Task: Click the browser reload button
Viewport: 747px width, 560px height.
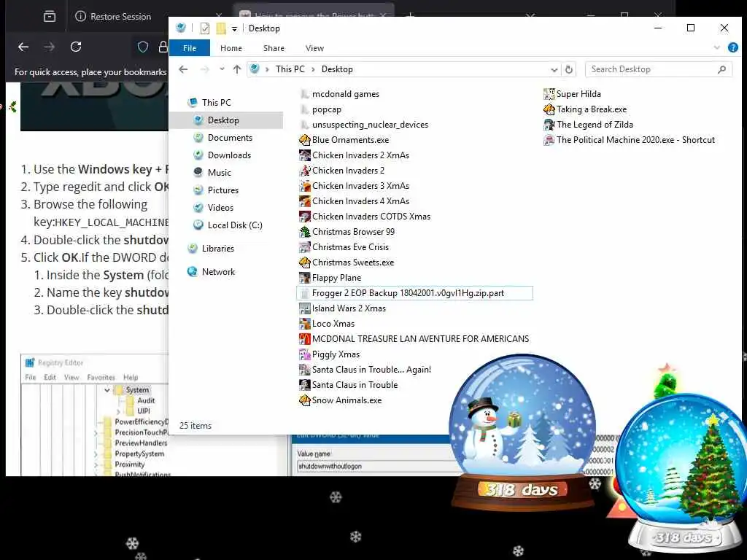Action: click(x=76, y=47)
